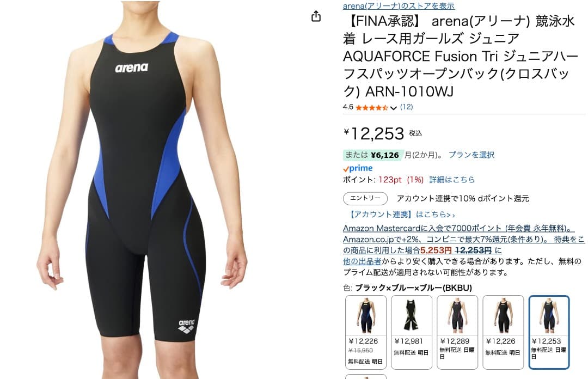Screen dimensions: 588x379
Task: Open the rating dropdown chevron next to stars
Action: 394,108
